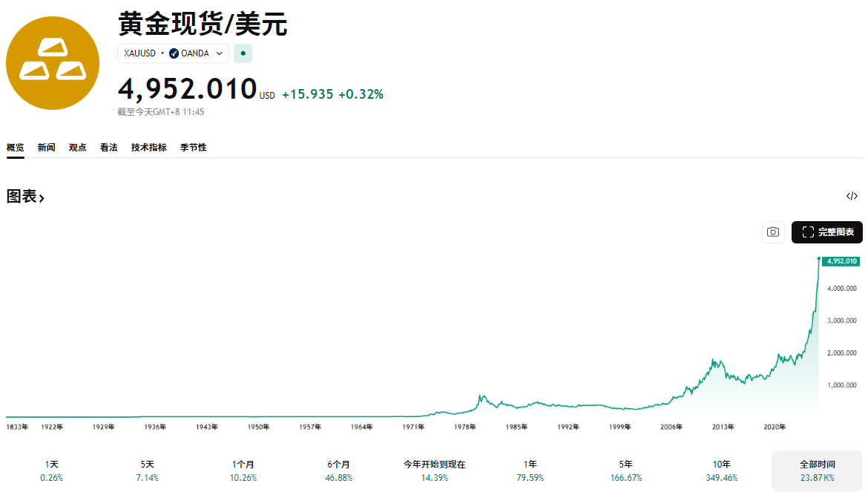This screenshot has width=868, height=495.
Task: Click the green market status dot
Action: coord(243,53)
